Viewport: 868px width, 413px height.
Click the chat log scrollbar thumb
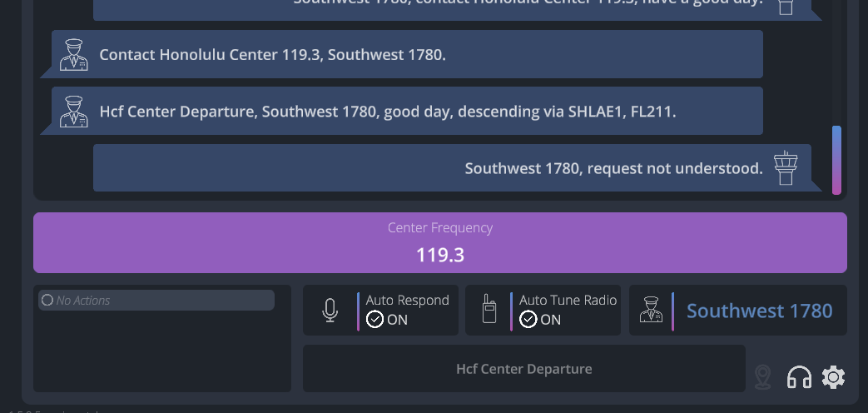click(x=836, y=160)
